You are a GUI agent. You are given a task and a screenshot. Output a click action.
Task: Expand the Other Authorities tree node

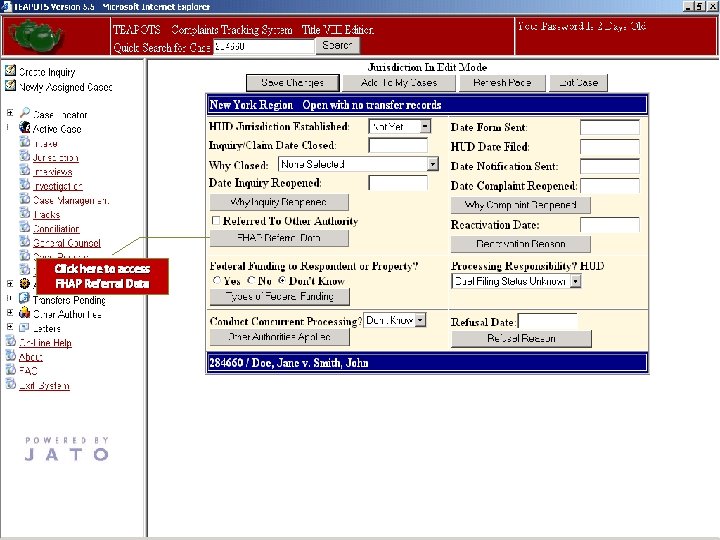tap(10, 312)
